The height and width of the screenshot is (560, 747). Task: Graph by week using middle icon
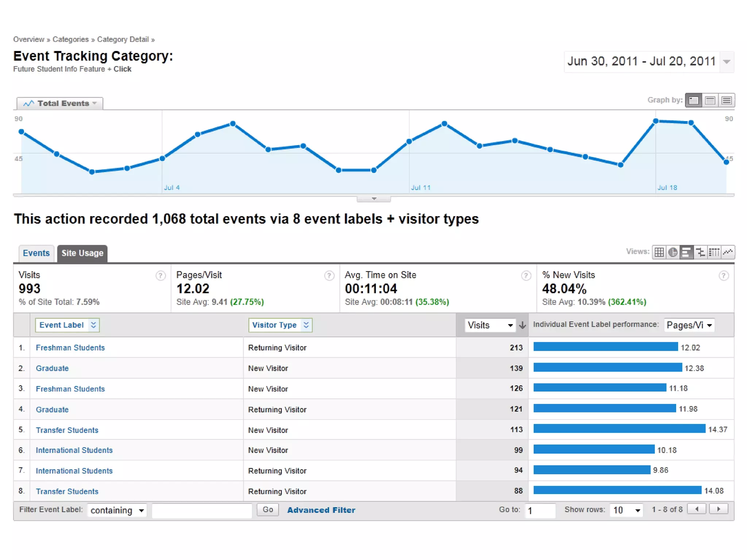tap(710, 100)
